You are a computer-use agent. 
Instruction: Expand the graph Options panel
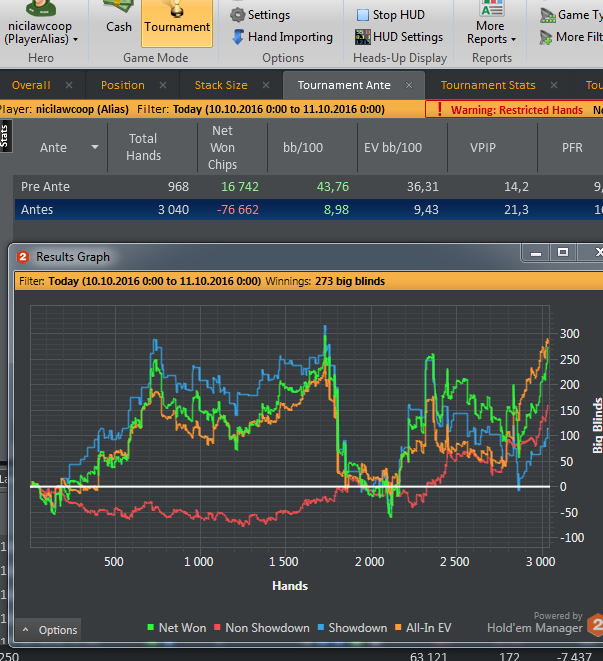(x=48, y=630)
